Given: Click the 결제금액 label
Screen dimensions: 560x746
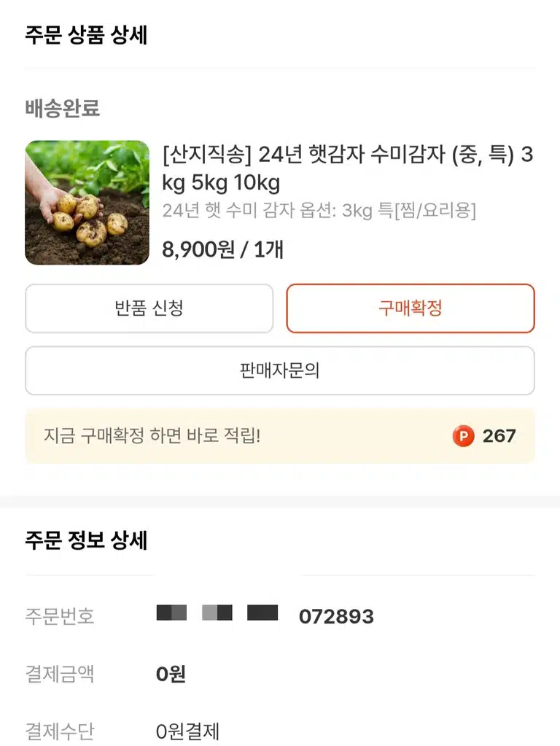Looking at the screenshot, I should tap(60, 674).
